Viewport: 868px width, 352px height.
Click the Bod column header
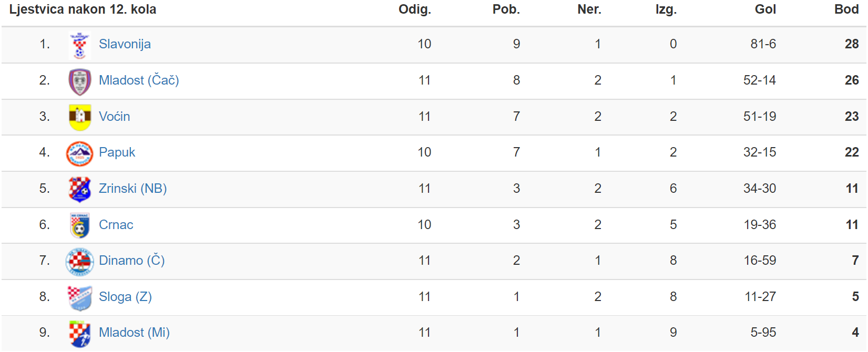pos(846,9)
